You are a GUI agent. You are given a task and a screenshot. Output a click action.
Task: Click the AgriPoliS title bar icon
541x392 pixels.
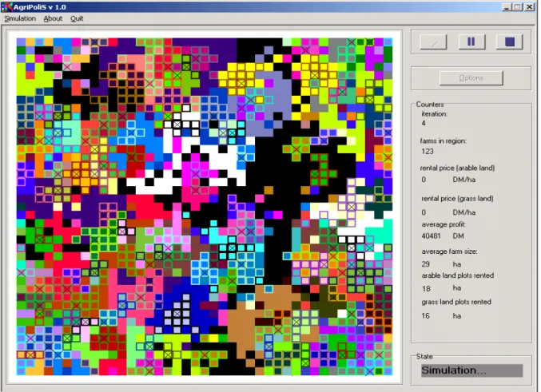coord(6,7)
